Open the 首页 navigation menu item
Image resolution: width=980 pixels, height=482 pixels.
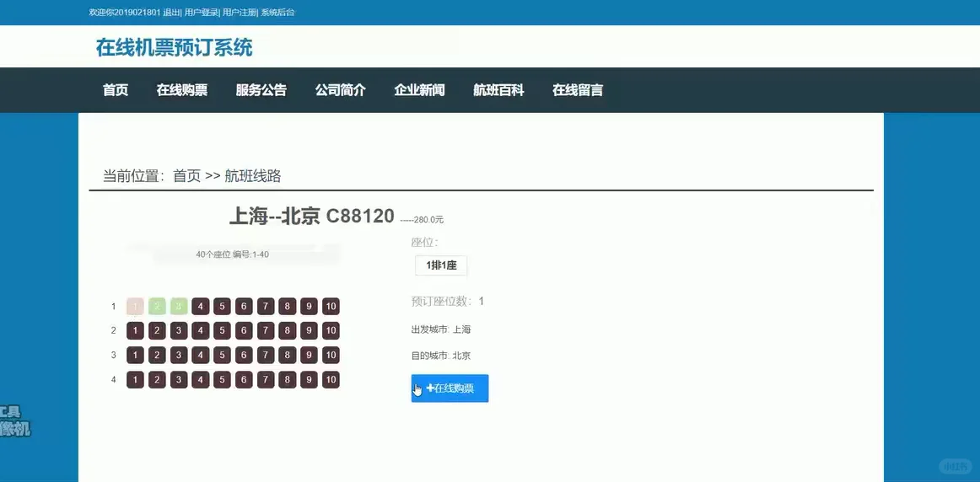(116, 90)
